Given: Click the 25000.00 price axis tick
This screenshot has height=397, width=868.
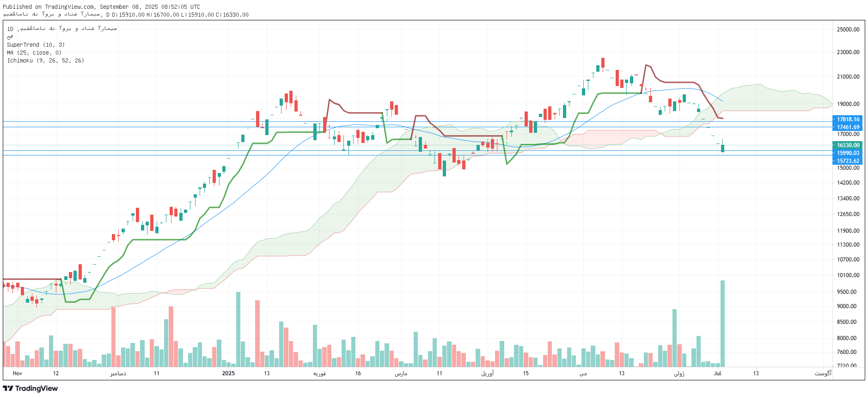Looking at the screenshot, I should pos(848,30).
